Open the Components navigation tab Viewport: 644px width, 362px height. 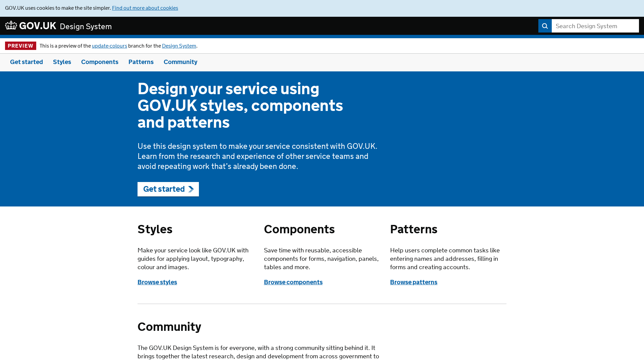coord(100,62)
